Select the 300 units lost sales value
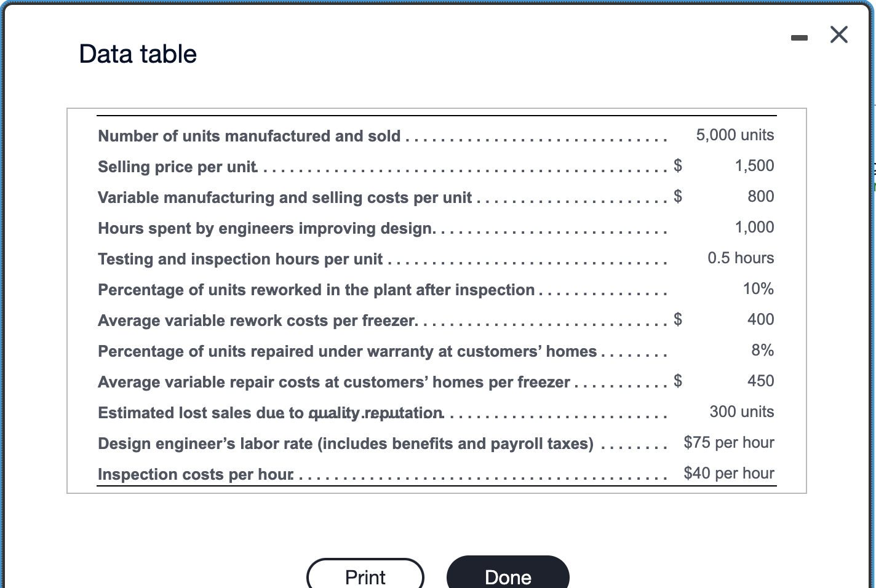This screenshot has width=876, height=588. (x=741, y=411)
